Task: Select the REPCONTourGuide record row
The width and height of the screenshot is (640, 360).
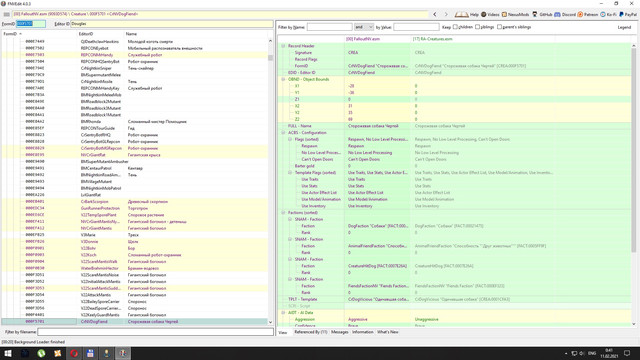Action: 135,128
